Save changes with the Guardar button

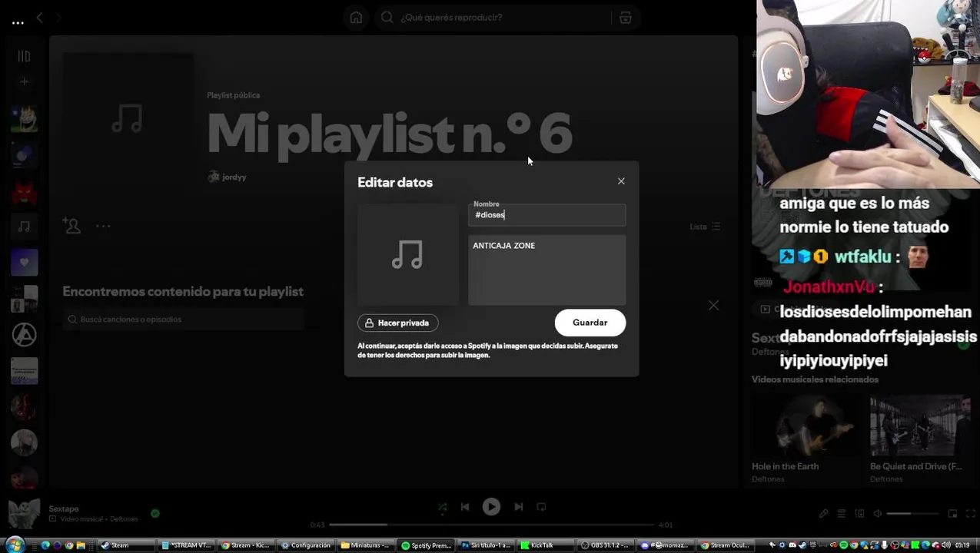click(590, 323)
